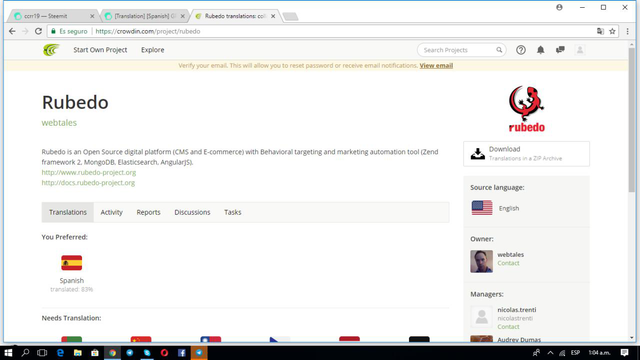Open the notifications bell icon
This screenshot has height=360, width=640.
click(x=540, y=50)
